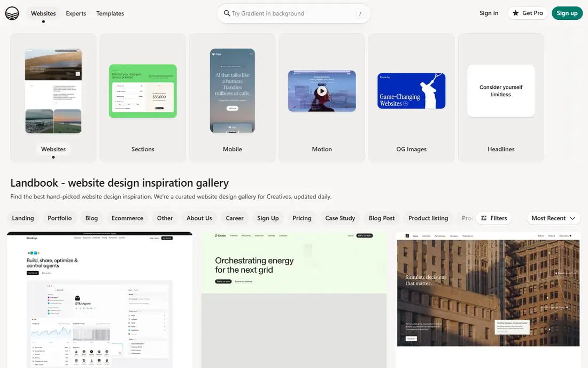Viewport: 588px width, 368px height.
Task: Select the Mobile category card
Action: click(x=233, y=97)
